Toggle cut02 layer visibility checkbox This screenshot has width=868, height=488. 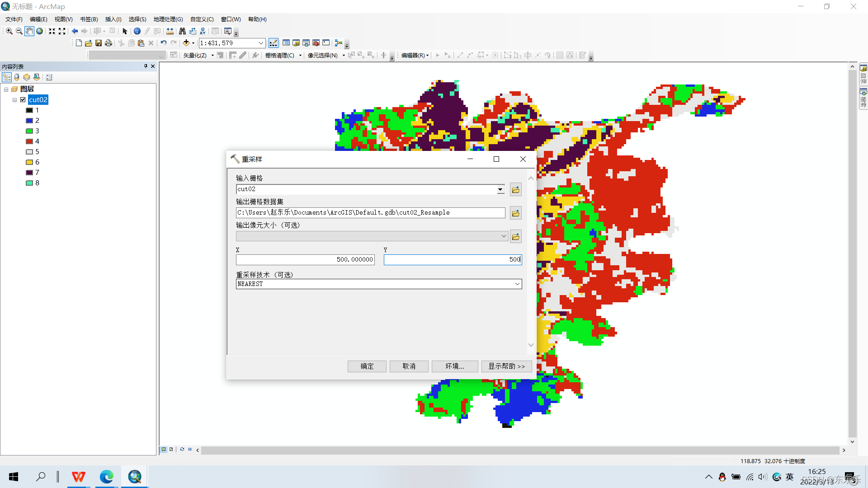click(x=23, y=100)
